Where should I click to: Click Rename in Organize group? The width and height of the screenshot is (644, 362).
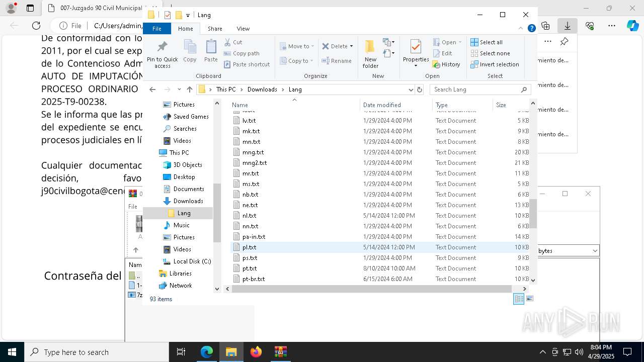[x=337, y=61]
